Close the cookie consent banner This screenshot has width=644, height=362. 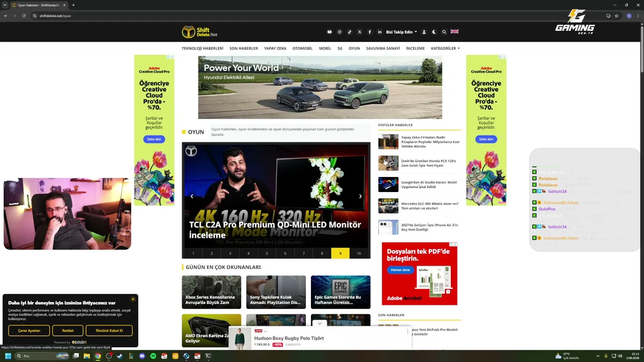(x=133, y=299)
